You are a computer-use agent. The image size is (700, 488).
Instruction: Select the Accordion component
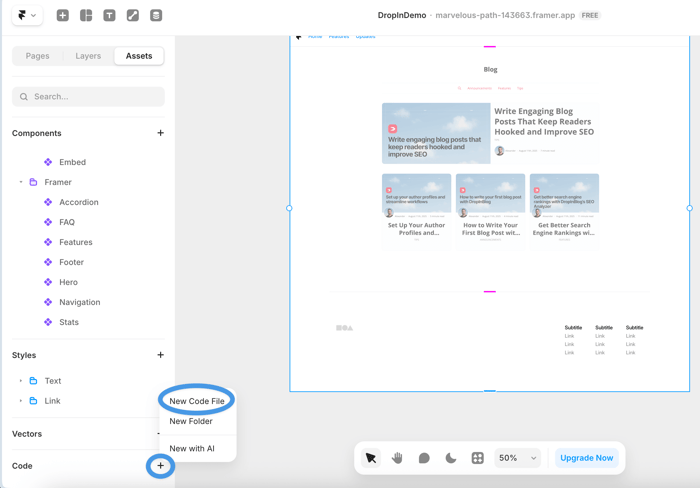click(79, 202)
